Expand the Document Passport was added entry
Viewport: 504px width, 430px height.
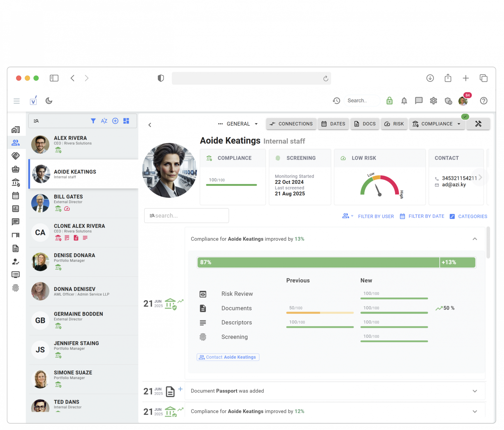475,391
